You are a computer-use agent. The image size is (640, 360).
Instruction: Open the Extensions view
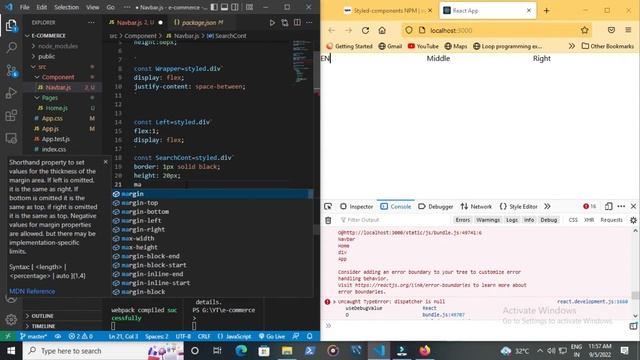pos(11,116)
